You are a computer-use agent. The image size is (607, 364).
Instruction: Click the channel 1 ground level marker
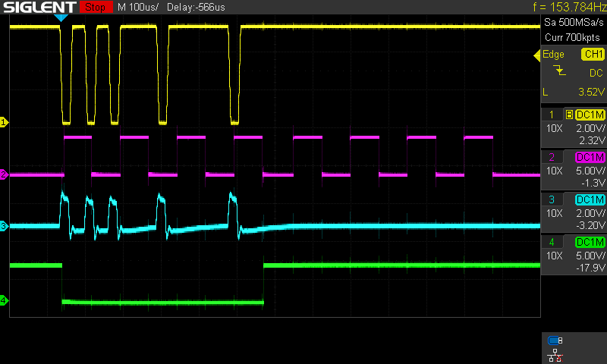coord(4,122)
